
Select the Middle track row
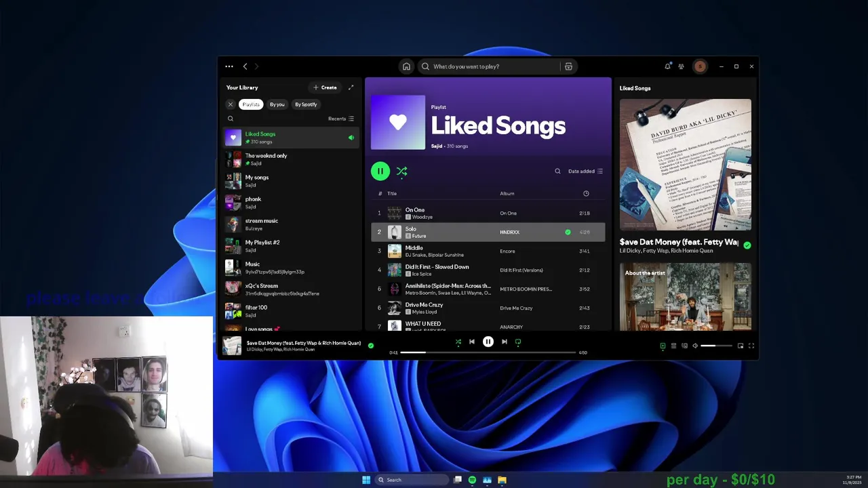(x=488, y=251)
